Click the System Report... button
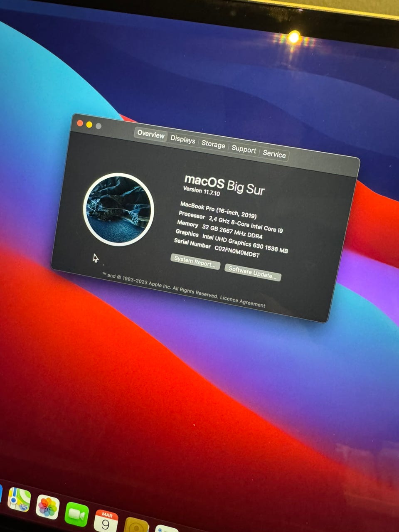Screen dimensions: 399x532 point(195,262)
